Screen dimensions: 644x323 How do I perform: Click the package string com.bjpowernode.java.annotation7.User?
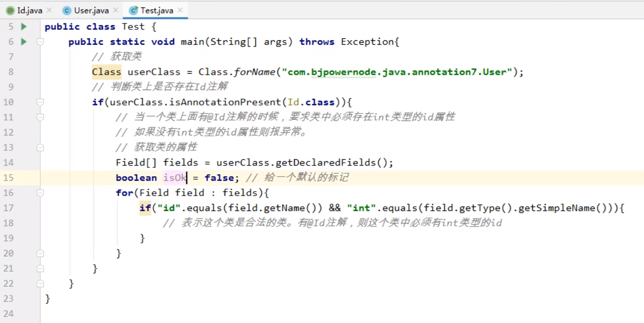[x=397, y=72]
